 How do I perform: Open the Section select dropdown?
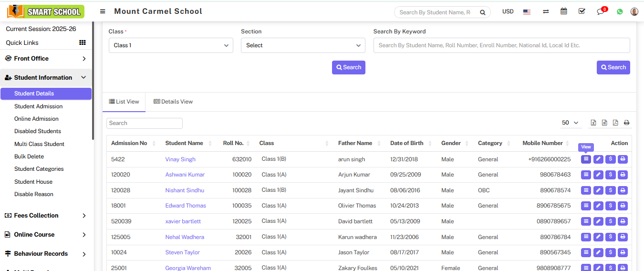coord(303,45)
